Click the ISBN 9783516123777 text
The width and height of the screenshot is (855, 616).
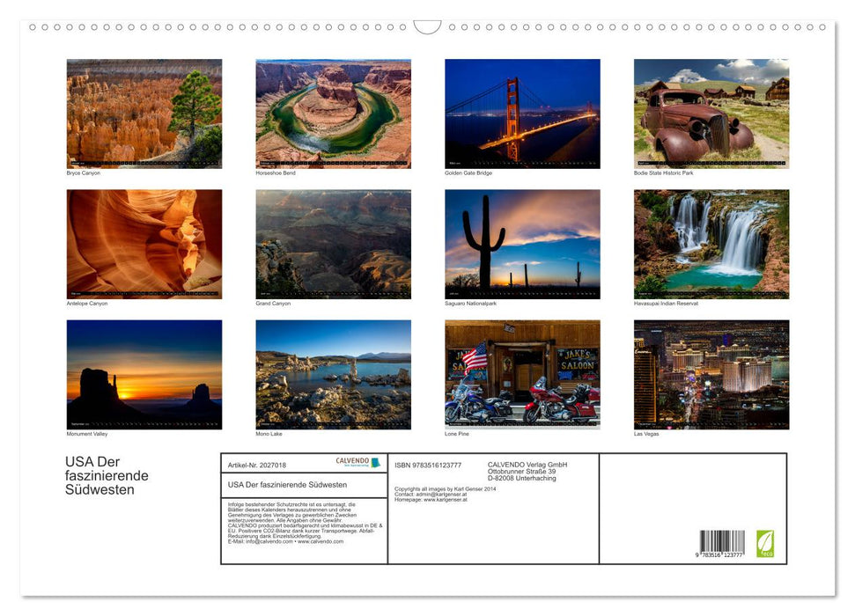coord(428,465)
